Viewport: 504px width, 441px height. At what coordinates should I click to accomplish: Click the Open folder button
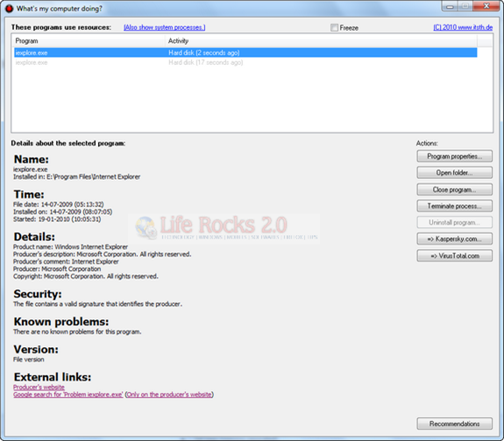click(x=455, y=173)
